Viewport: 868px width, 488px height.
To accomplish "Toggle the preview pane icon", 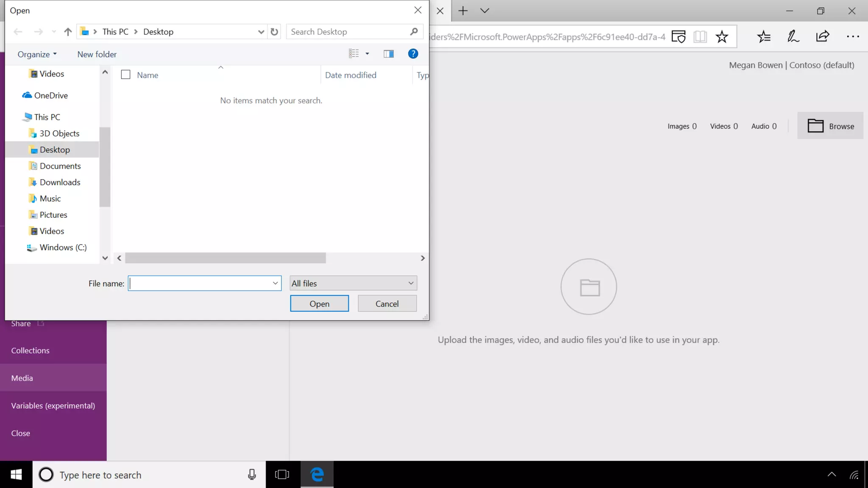I will 388,54.
